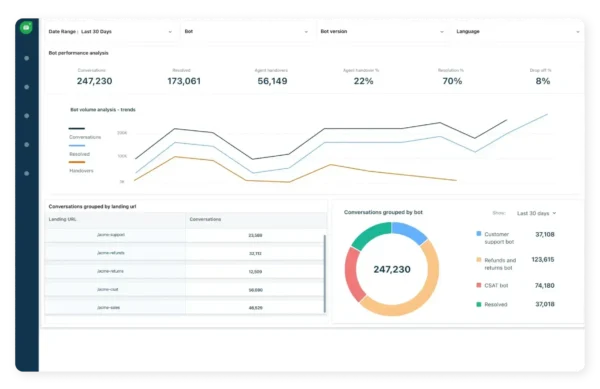600x389 pixels.
Task: Click the green segment of the donut chart
Action: [369, 233]
